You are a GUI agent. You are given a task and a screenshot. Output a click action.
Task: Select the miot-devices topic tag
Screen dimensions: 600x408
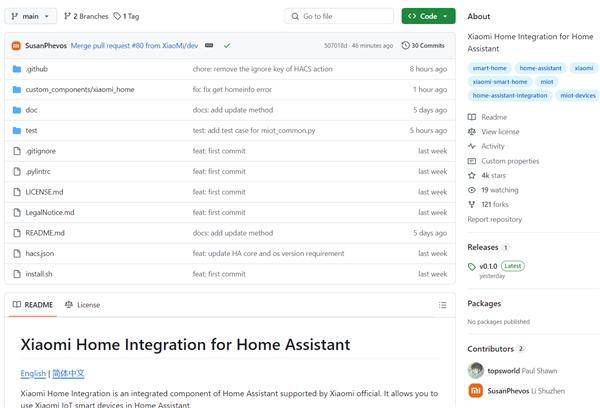[578, 96]
